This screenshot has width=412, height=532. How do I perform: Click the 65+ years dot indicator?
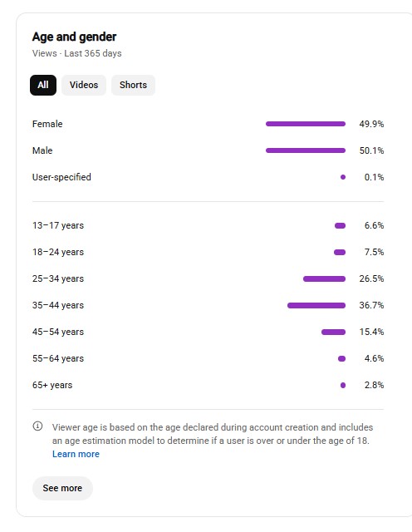tap(343, 385)
